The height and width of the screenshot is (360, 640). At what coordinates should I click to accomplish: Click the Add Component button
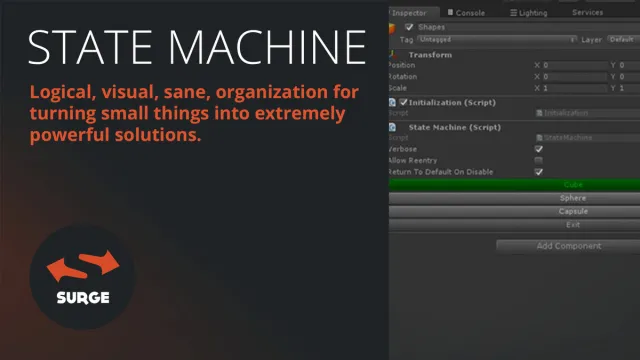[x=568, y=246]
